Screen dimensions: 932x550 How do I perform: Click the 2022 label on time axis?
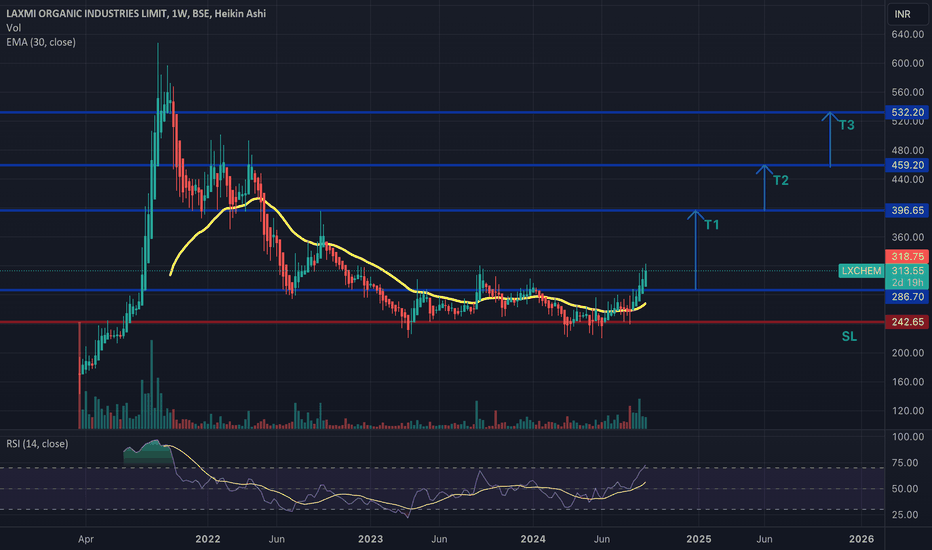coord(207,539)
